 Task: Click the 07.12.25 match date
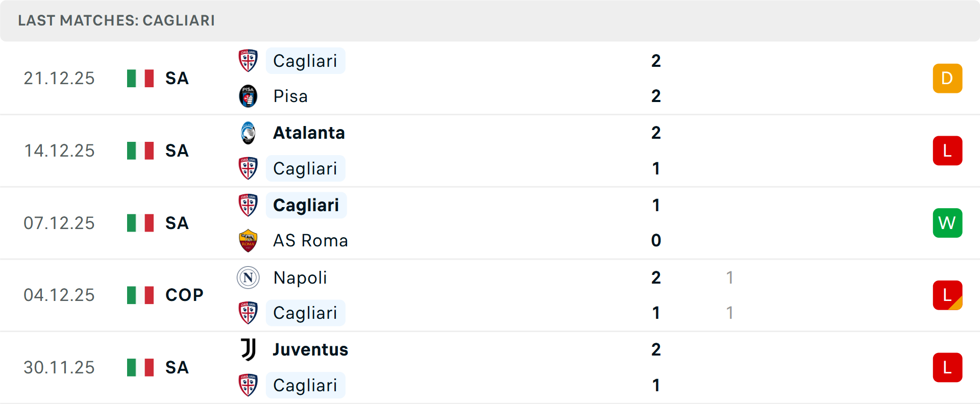[x=59, y=223]
